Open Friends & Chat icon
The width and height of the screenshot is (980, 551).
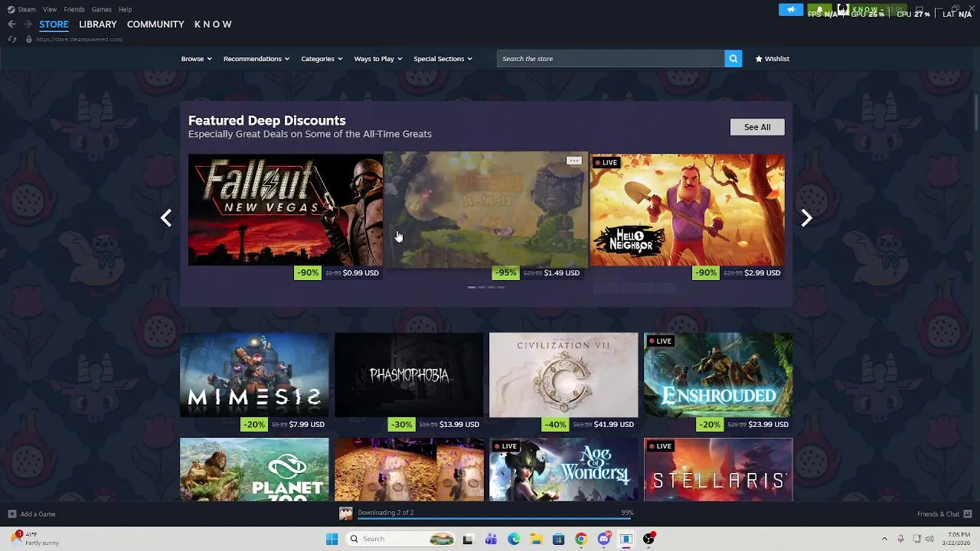[968, 514]
